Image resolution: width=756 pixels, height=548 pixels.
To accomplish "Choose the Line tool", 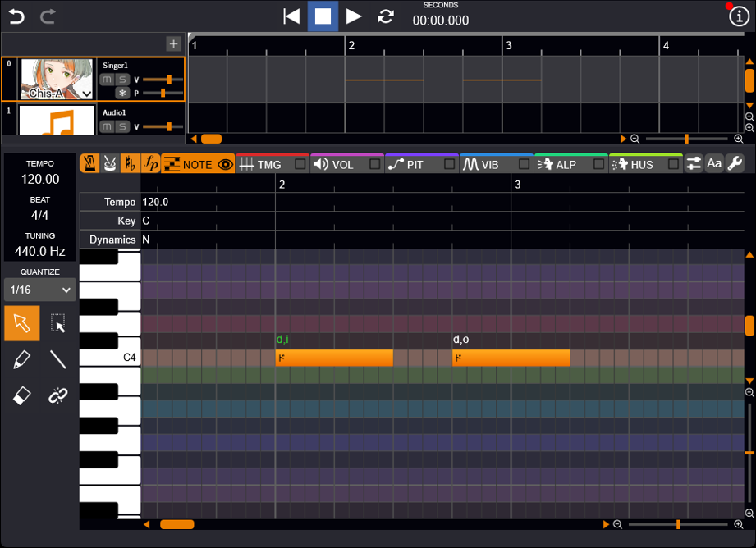I will click(57, 359).
